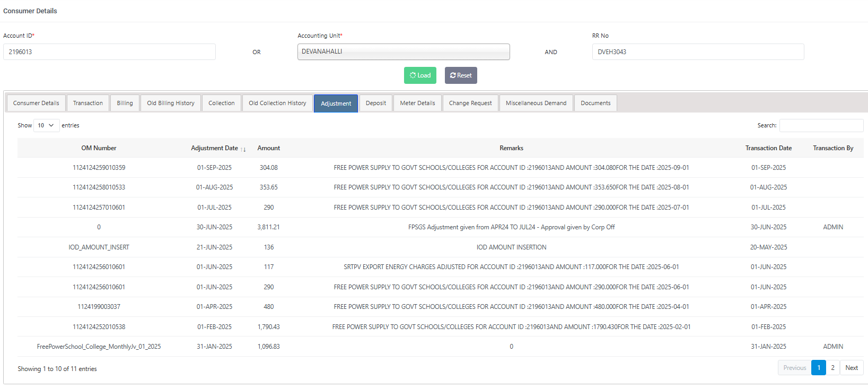Screen dimensions: 868x388
Task: Click the Next pagination button
Action: pyautogui.click(x=852, y=368)
